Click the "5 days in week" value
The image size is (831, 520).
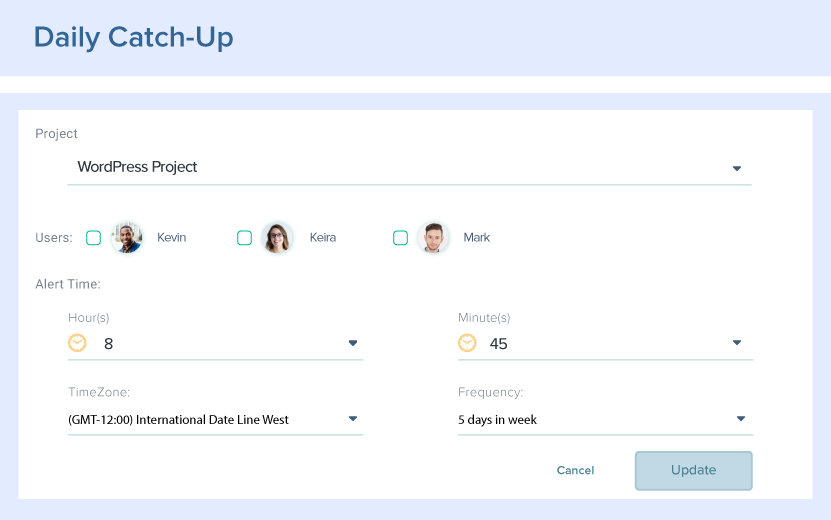pyautogui.click(x=497, y=420)
